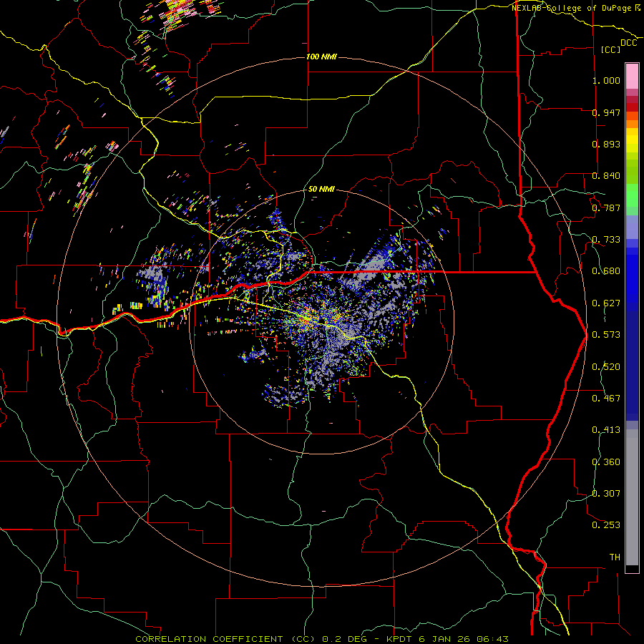Screen dimensions: 644x644
Task: Click the CORRELATION COEFFICIENT (CC) caption text
Action: point(225,639)
